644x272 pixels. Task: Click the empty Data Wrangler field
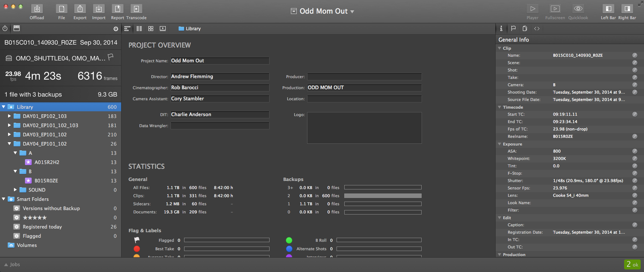click(220, 126)
